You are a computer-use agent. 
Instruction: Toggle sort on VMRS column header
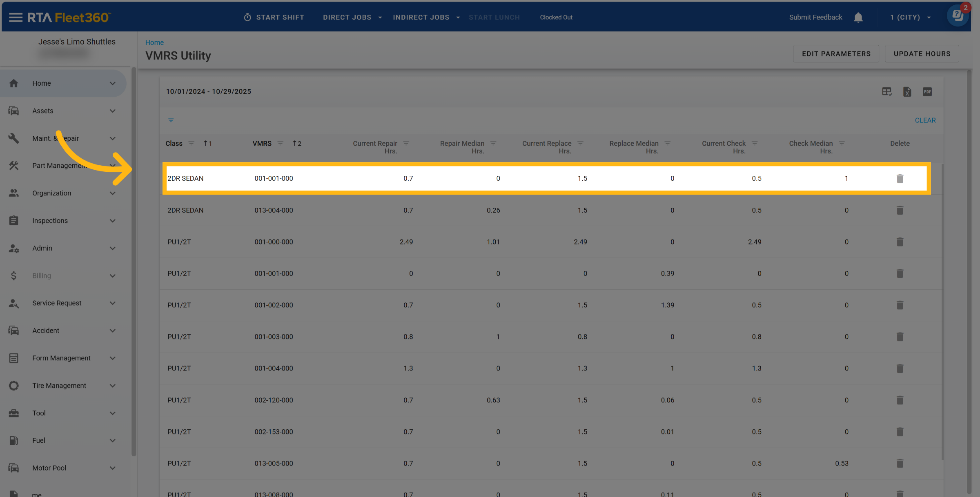click(262, 144)
